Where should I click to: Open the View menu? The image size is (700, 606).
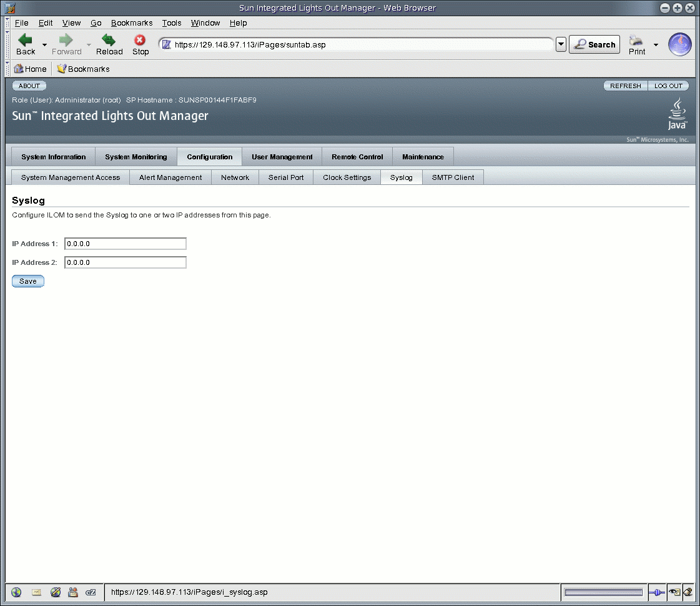point(71,22)
